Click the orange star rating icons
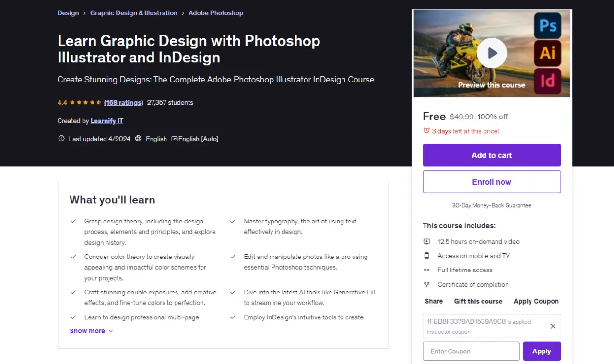This screenshot has width=614, height=364. (85, 102)
